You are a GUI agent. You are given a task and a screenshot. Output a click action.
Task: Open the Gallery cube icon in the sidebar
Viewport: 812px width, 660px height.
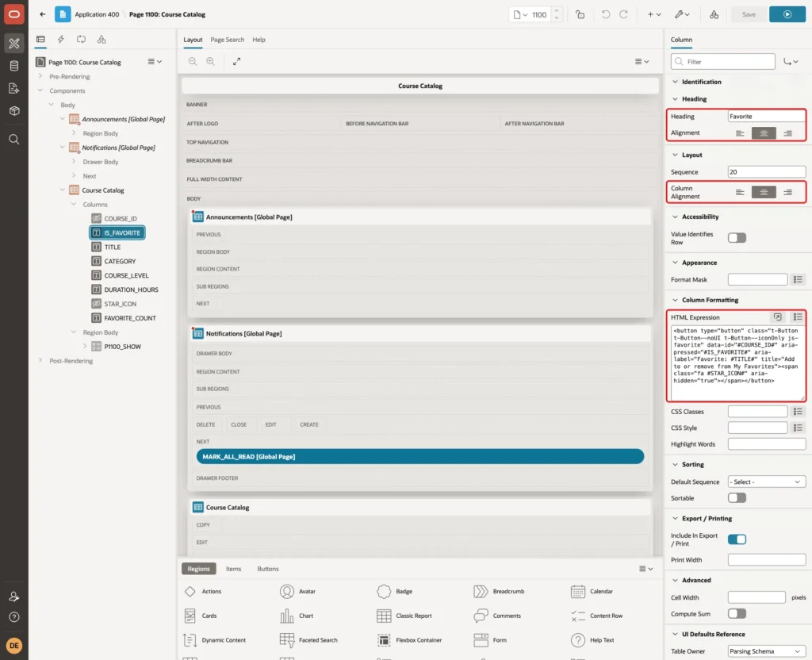click(x=14, y=110)
